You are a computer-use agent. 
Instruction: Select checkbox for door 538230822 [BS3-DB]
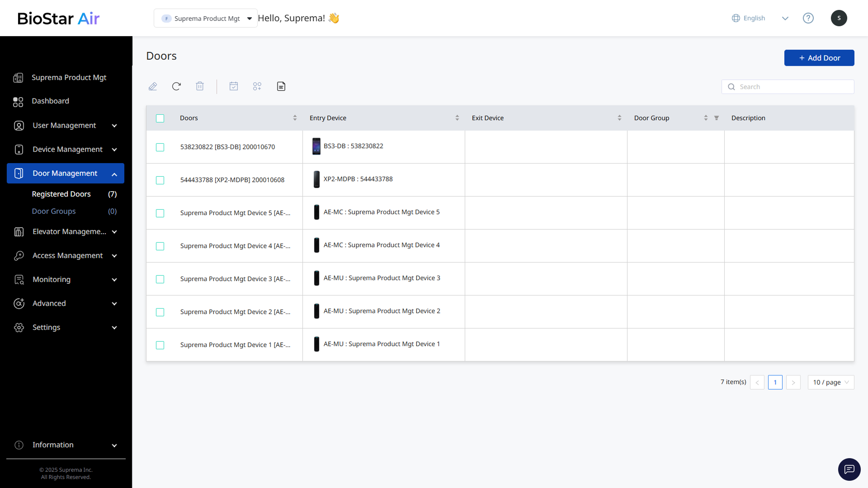coord(160,147)
